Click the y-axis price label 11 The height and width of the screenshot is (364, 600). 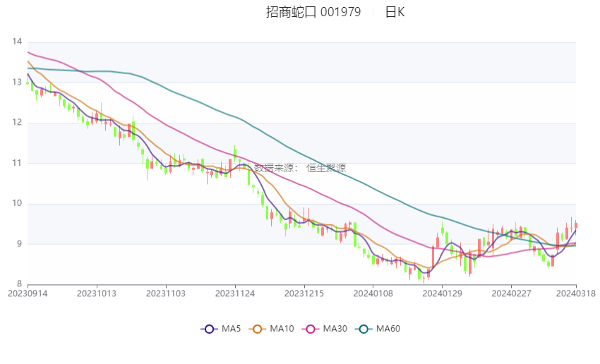coord(17,163)
